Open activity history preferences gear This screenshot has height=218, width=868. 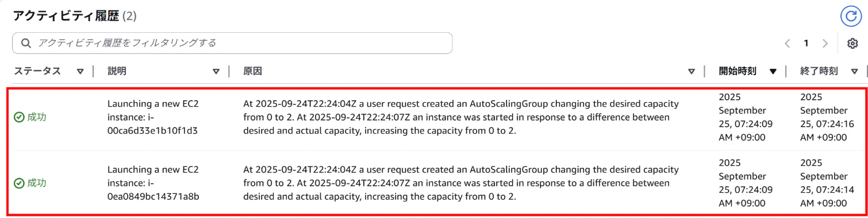coord(852,43)
